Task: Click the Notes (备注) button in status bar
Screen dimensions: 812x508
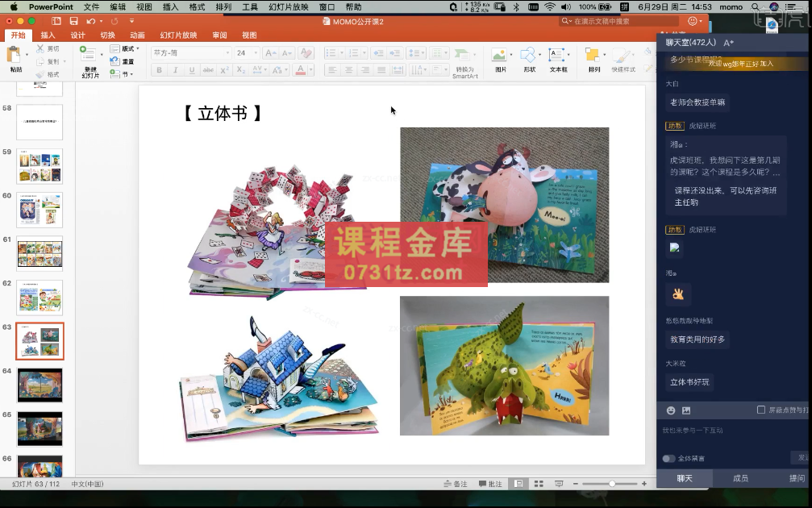Action: [x=456, y=484]
